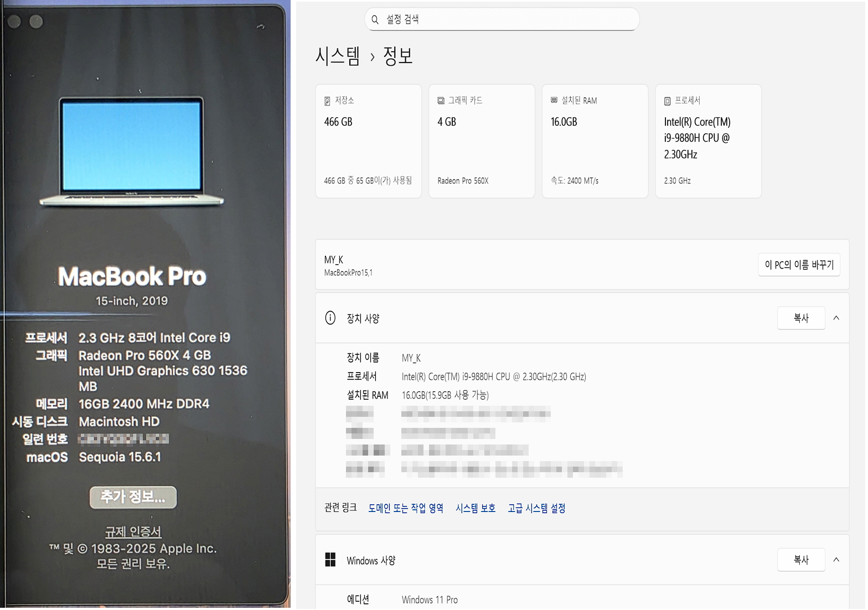Select the Radeon Pro 560X 4 GB line in the Mac window
868x610 pixels.
click(x=144, y=355)
